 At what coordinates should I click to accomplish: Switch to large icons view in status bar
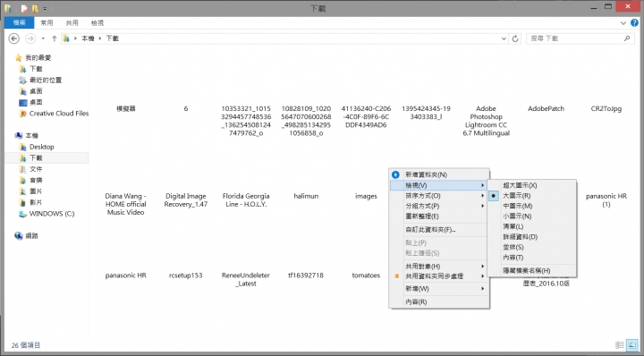(632, 345)
